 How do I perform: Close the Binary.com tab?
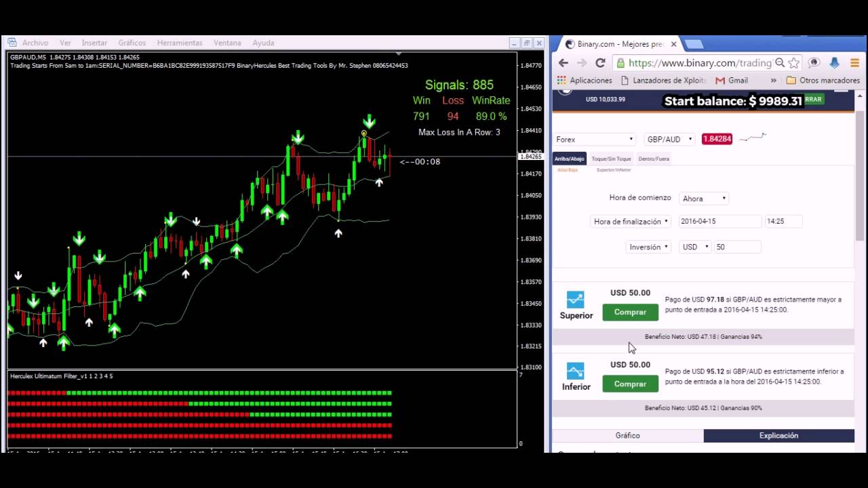pyautogui.click(x=673, y=44)
